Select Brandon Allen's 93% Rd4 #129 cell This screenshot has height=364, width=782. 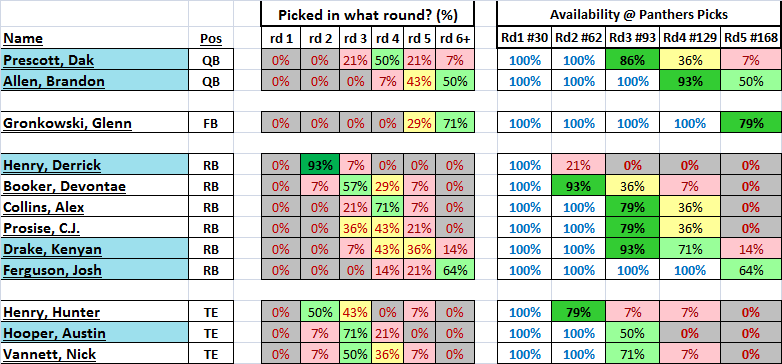point(690,80)
